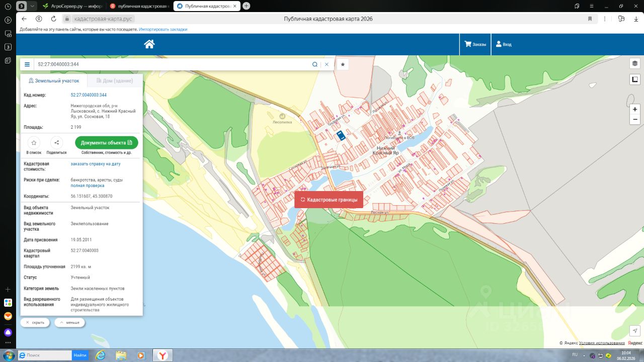Zoom in on the map

coord(635,109)
